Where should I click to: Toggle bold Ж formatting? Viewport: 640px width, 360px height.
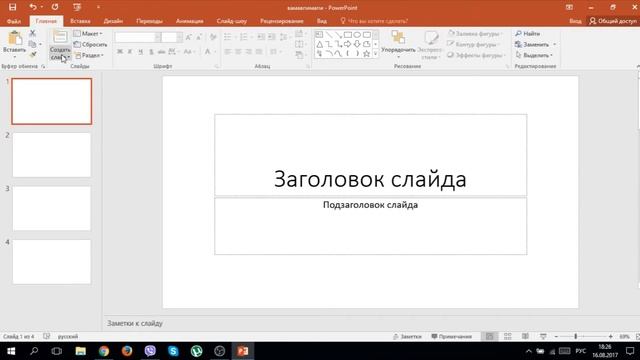click(x=120, y=52)
